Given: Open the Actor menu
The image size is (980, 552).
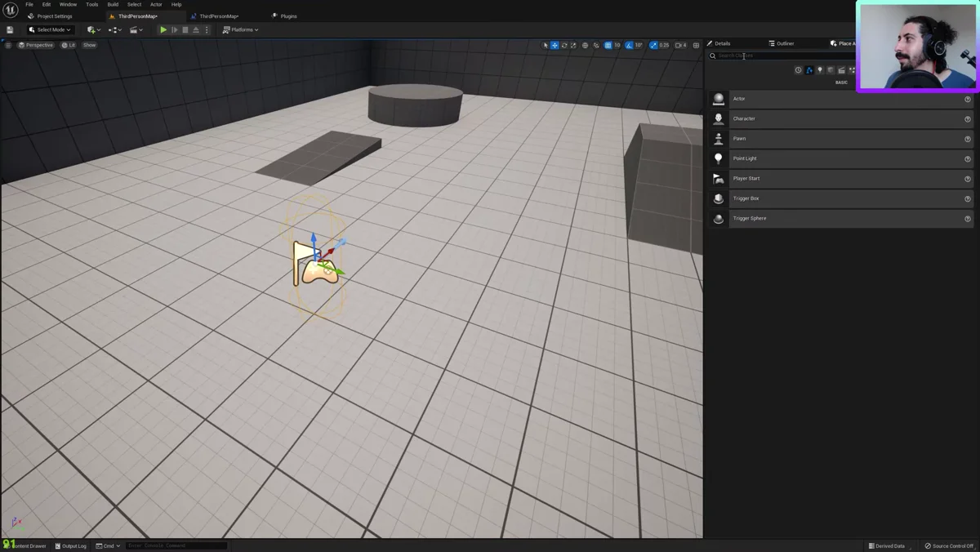Looking at the screenshot, I should 156,4.
